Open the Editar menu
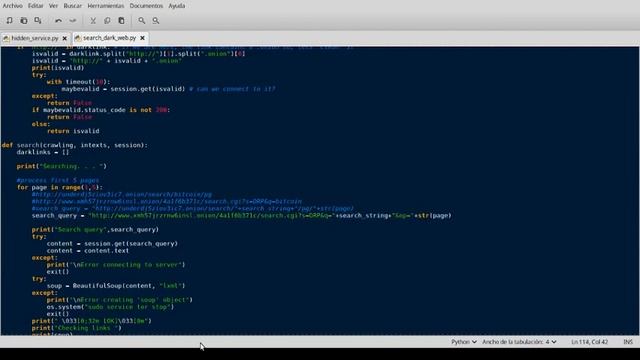Viewport: 640px width, 360px height. click(x=36, y=6)
